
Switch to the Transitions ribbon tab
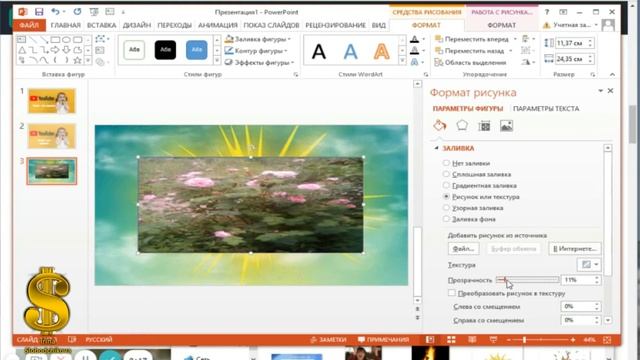click(x=174, y=25)
